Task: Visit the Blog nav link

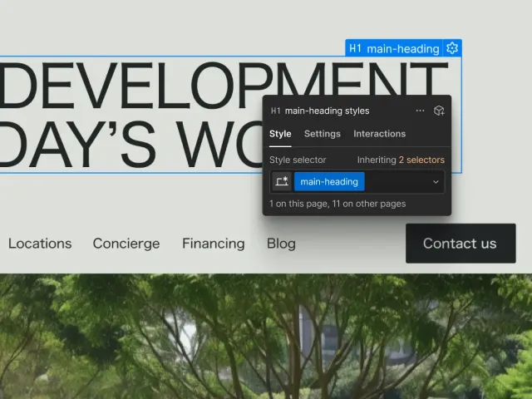Action: tap(281, 244)
